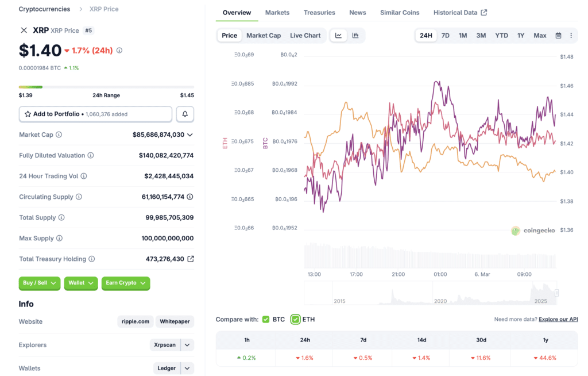
Task: Open the Buy / Sell dropdown
Action: point(40,283)
